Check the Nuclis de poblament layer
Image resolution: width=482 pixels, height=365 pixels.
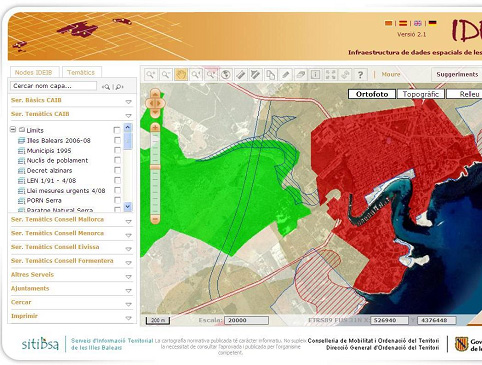pyautogui.click(x=117, y=160)
